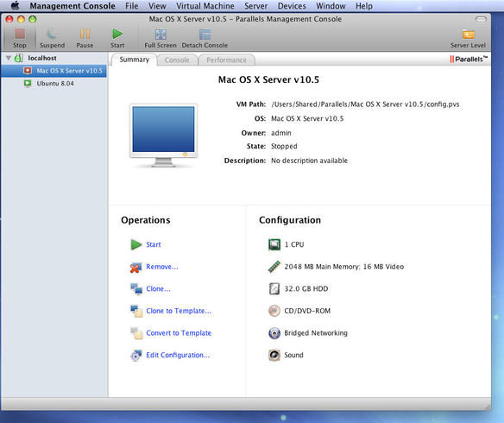Switch to Full Screen mode
Viewport: 504px width, 423px height.
tap(161, 34)
